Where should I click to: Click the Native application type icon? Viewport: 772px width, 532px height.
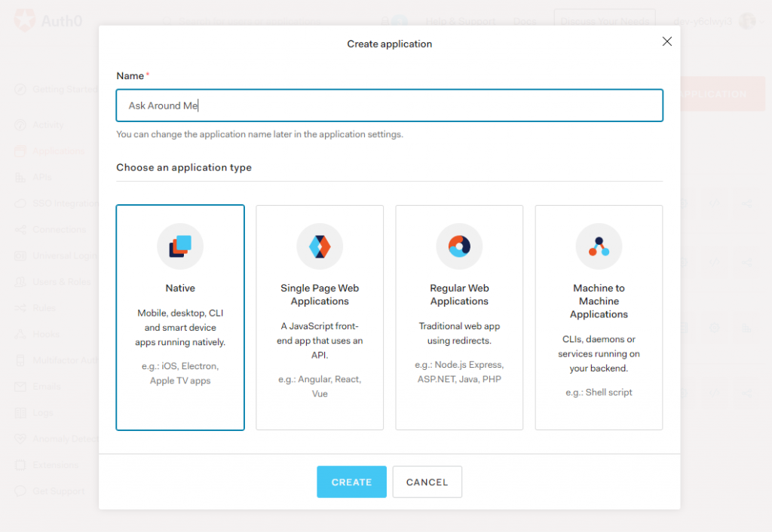click(x=180, y=246)
